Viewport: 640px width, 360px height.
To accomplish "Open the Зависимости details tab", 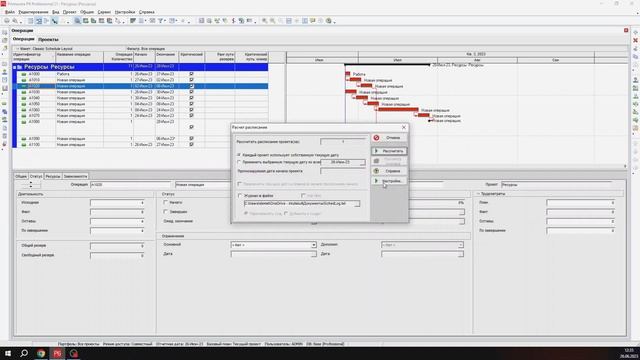I will point(76,176).
